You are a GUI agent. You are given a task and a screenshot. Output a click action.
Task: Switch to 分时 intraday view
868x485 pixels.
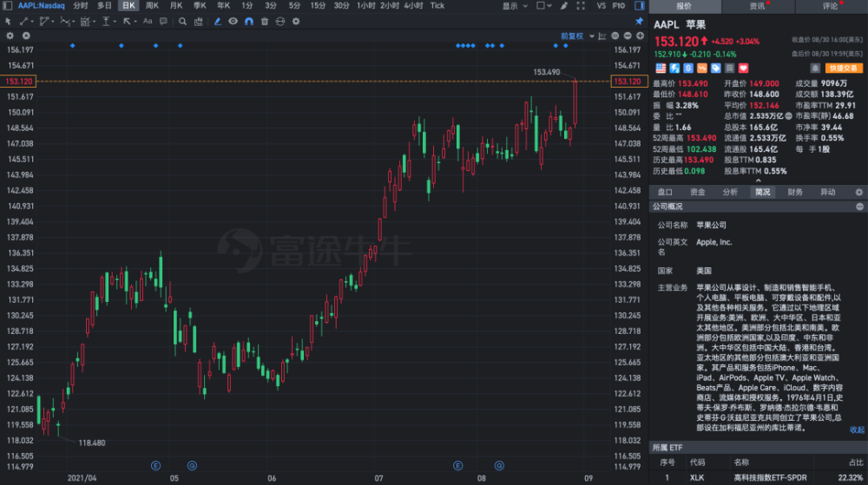[x=81, y=5]
